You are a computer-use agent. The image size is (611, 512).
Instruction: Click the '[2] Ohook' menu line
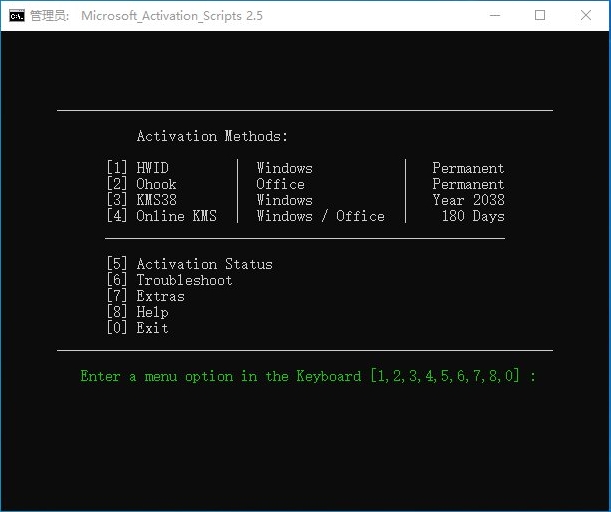(141, 184)
